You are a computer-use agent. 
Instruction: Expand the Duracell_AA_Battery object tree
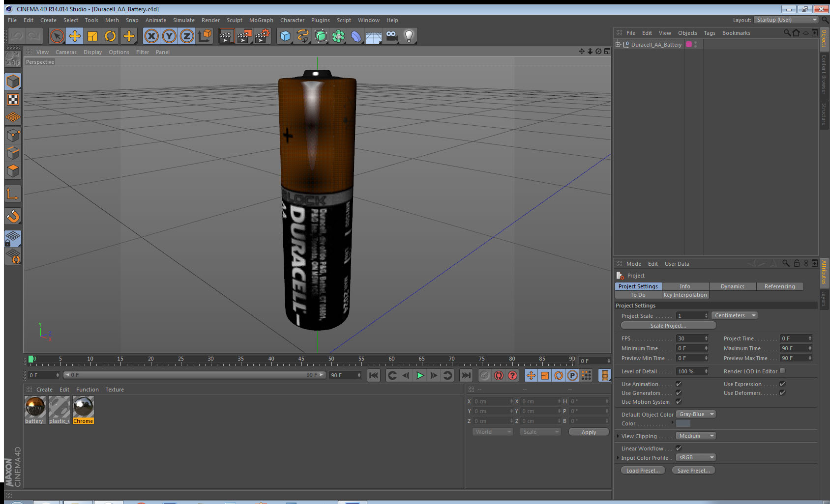click(x=618, y=44)
